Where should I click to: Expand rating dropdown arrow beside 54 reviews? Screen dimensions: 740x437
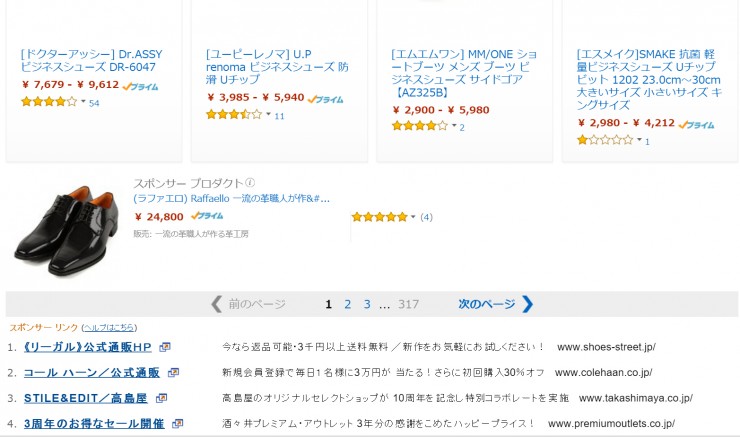[83, 101]
